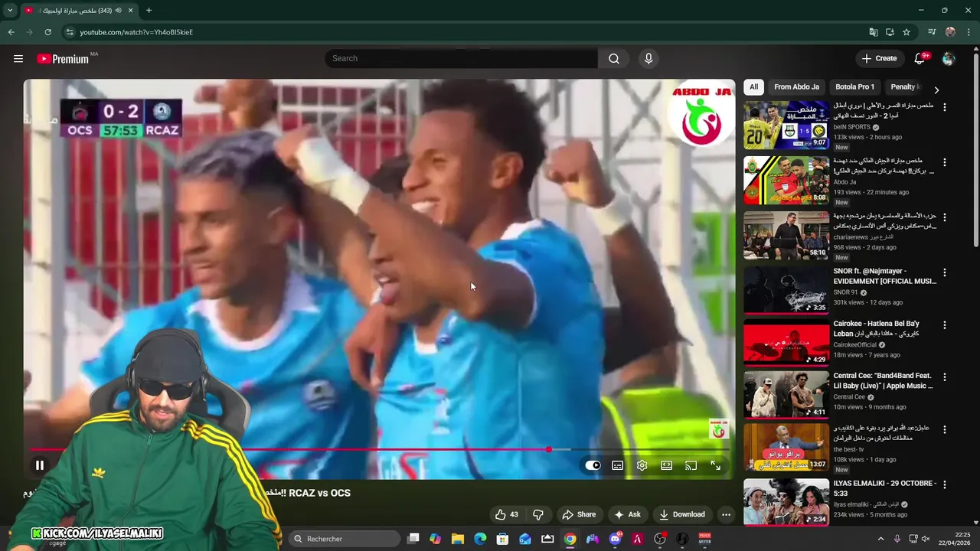Dislike the video

pos(538,514)
